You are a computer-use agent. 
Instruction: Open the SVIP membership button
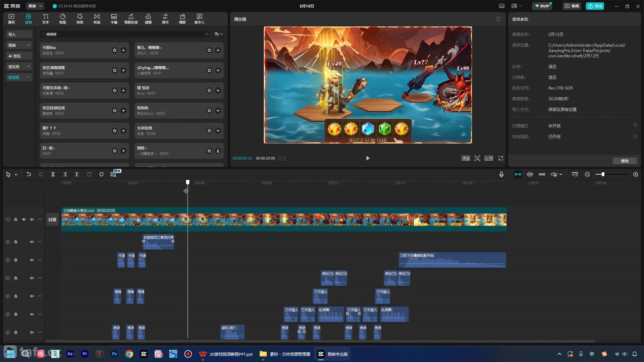[x=542, y=6]
